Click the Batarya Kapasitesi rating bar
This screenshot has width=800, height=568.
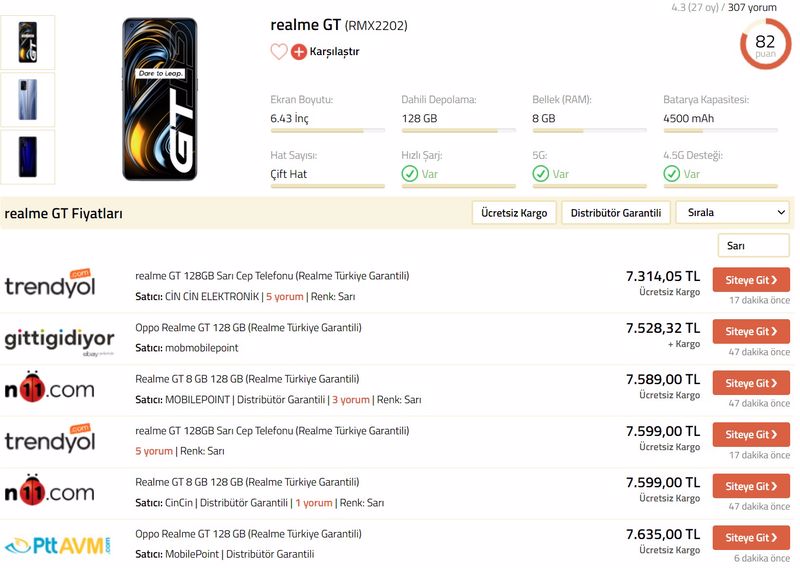tap(720, 131)
